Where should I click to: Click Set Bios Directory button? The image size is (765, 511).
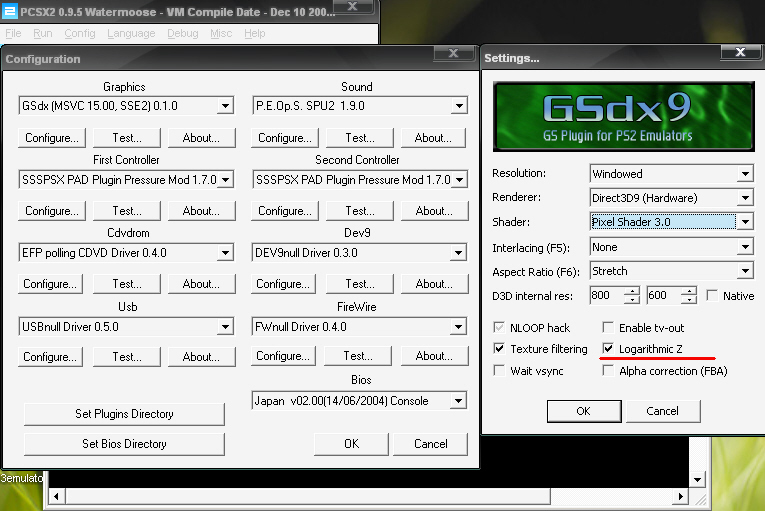(x=124, y=444)
